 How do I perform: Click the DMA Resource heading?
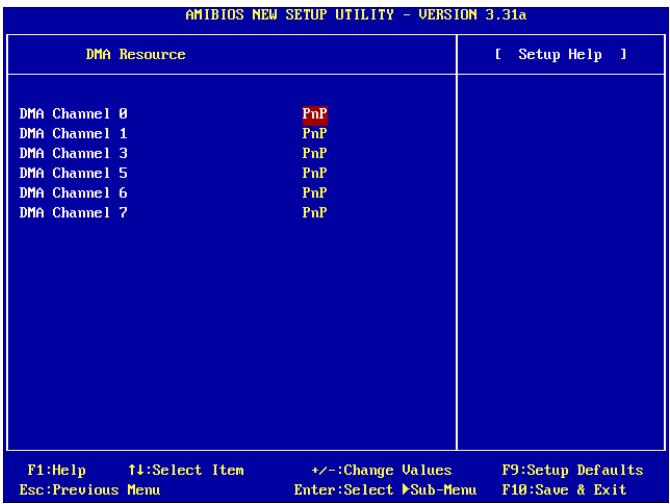(x=135, y=54)
